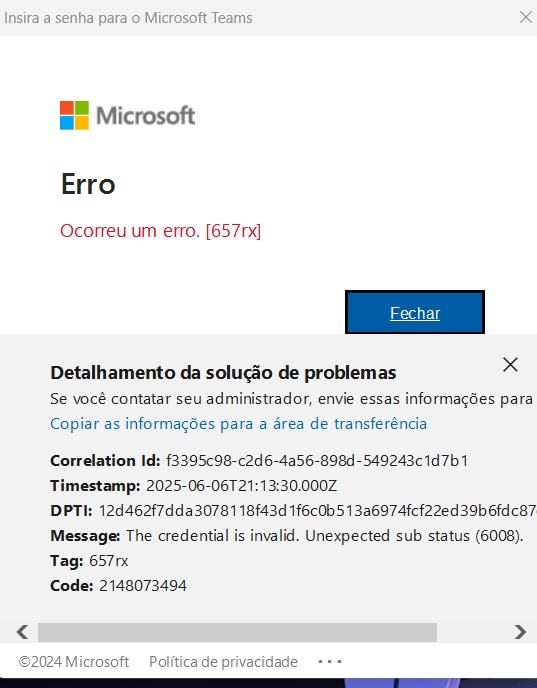Click the horizontal scrollbar thumb
This screenshot has width=537, height=688.
237,632
